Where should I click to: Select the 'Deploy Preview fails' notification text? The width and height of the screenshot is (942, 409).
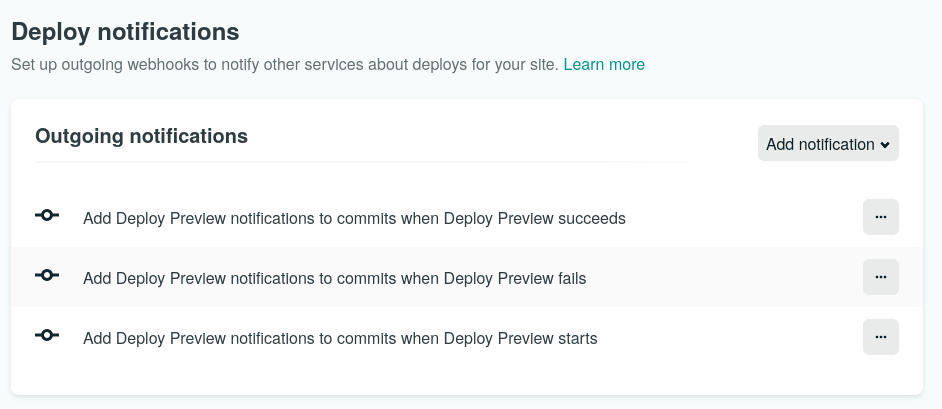335,279
